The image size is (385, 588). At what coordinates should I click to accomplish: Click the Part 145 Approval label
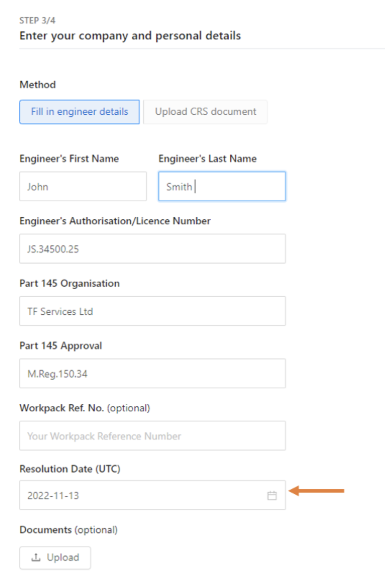click(61, 346)
